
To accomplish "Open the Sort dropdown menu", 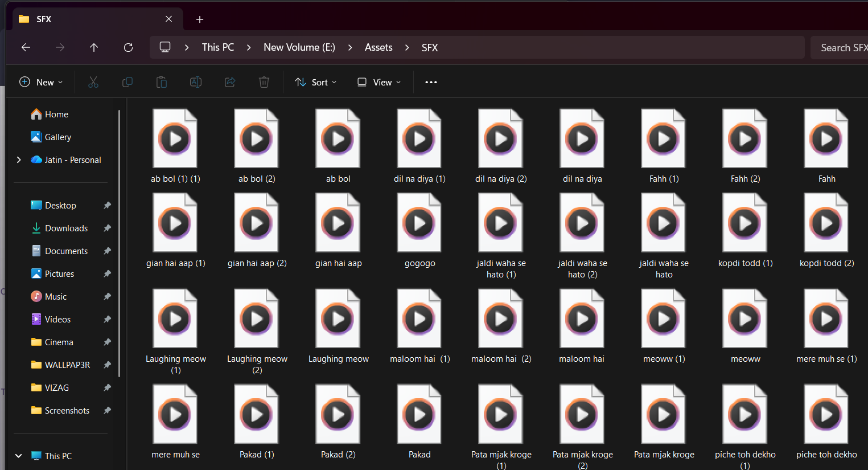I will pyautogui.click(x=316, y=82).
